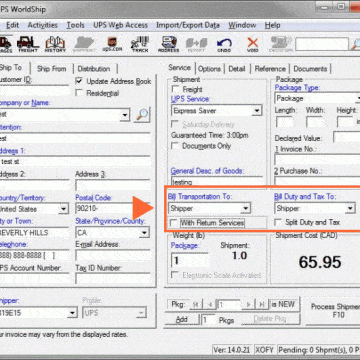Open UPS.com from the toolbar
The image size is (360, 360).
pos(112,44)
